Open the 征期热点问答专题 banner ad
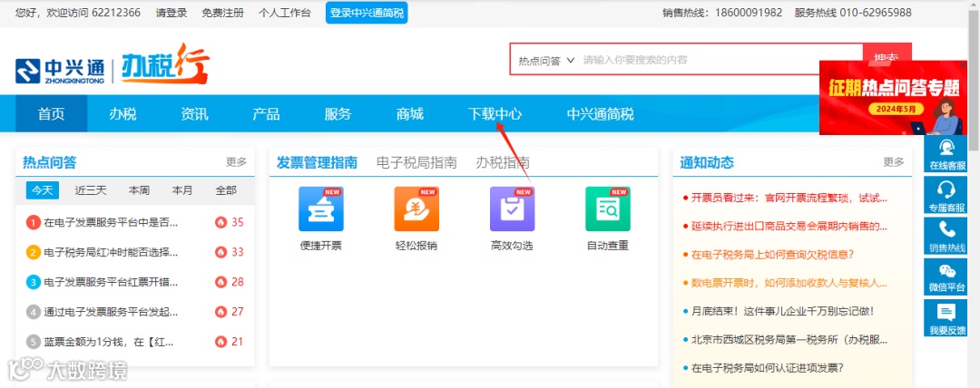Viewport: 980px width, 388px height. [x=893, y=98]
